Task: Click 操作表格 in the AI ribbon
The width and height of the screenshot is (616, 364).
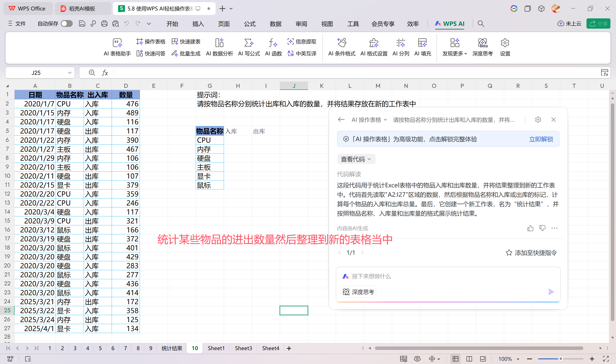Action: click(151, 41)
